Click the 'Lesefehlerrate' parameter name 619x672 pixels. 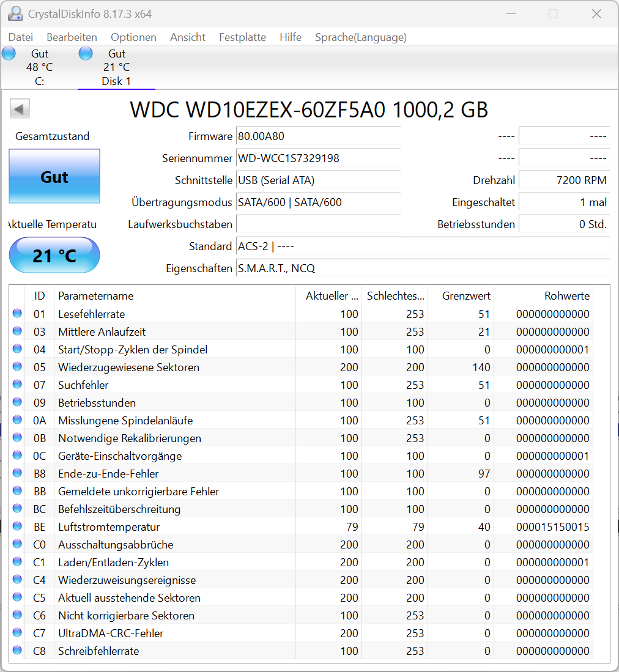click(x=91, y=314)
